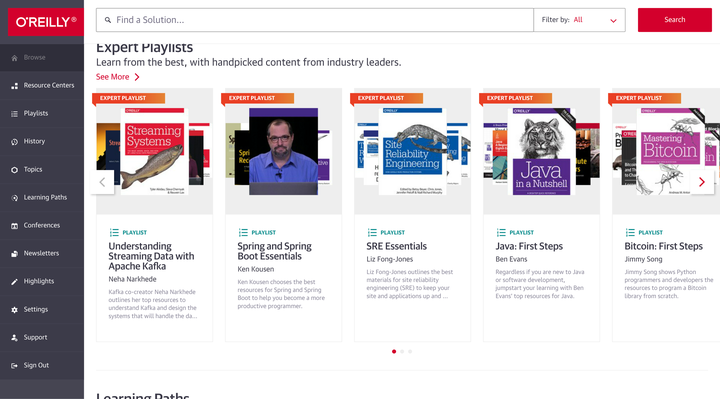This screenshot has height=399, width=720.
Task: Go to Playlists in the sidebar
Action: point(42,113)
